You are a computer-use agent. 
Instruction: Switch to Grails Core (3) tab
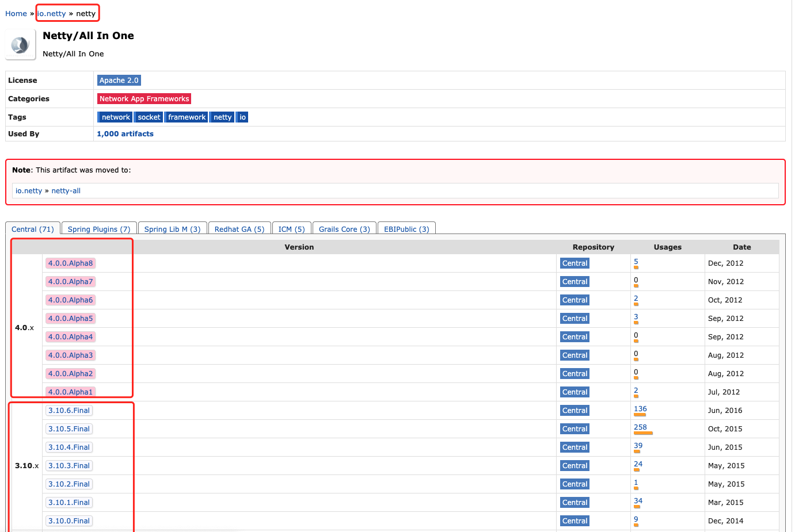click(344, 229)
